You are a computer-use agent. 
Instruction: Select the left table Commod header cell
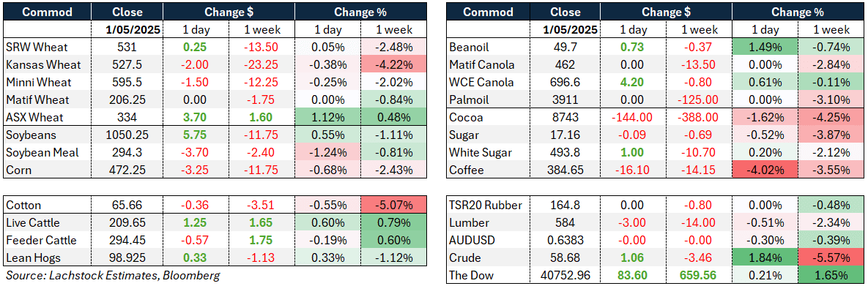(x=48, y=12)
